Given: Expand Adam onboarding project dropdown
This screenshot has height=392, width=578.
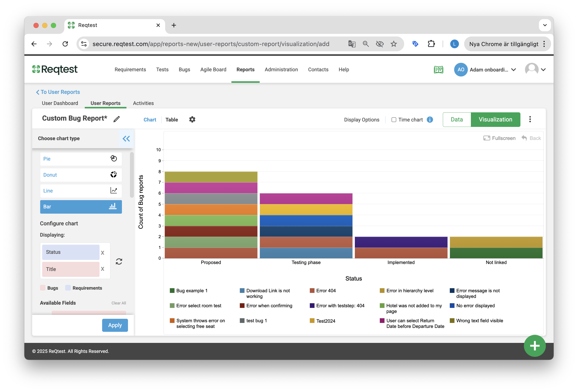Looking at the screenshot, I should [x=485, y=70].
